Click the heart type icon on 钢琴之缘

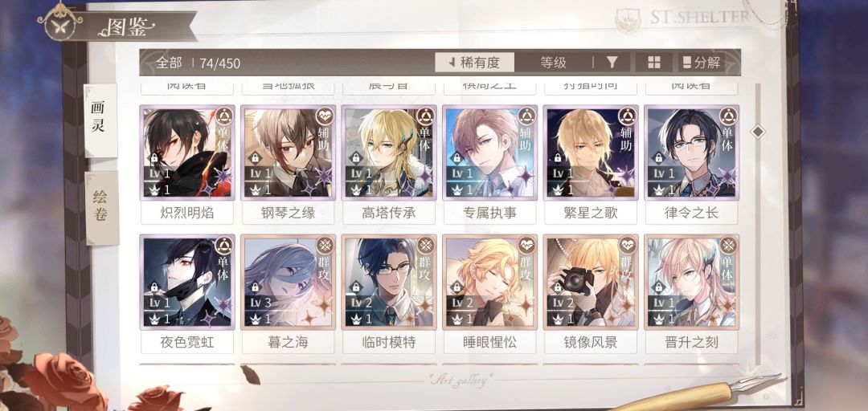(324, 116)
